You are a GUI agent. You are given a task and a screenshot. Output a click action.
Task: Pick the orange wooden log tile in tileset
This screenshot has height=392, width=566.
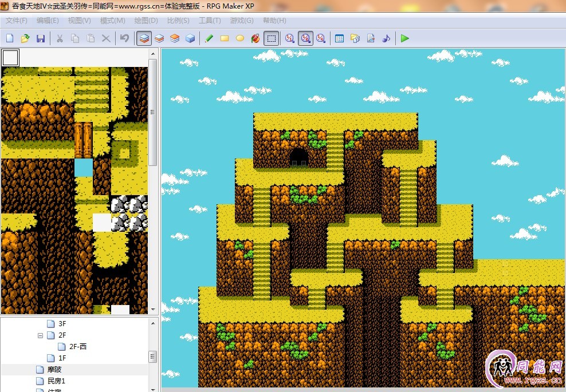point(83,140)
